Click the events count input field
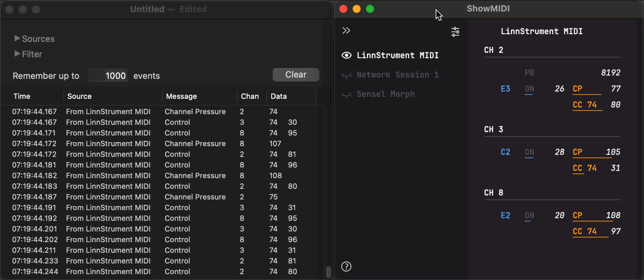644x280 pixels. point(108,75)
